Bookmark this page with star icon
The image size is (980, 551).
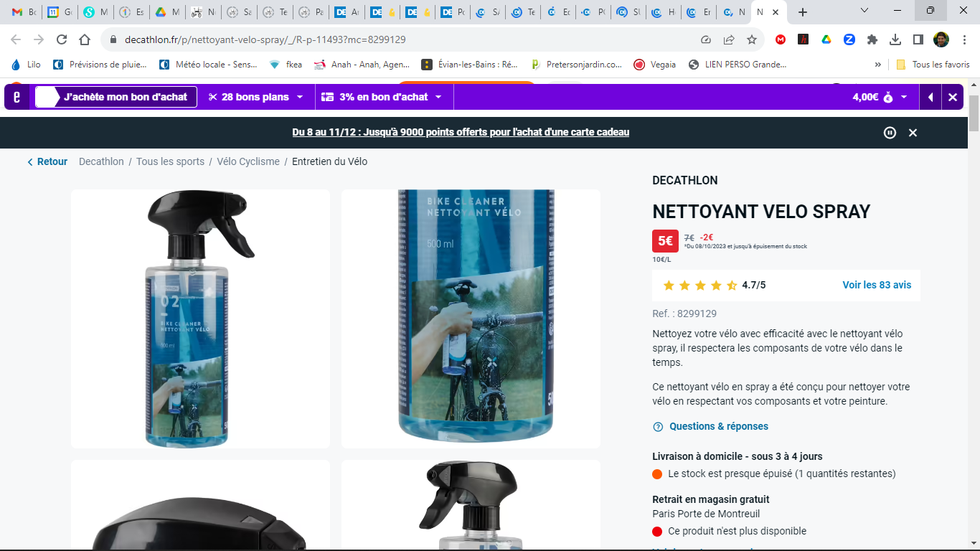[x=751, y=39]
